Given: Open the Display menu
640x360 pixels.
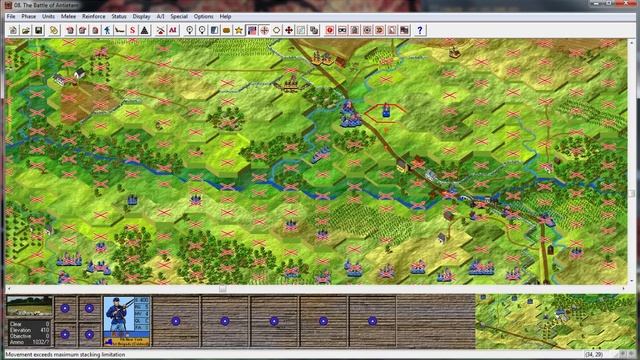Looking at the screenshot, I should click(x=141, y=16).
